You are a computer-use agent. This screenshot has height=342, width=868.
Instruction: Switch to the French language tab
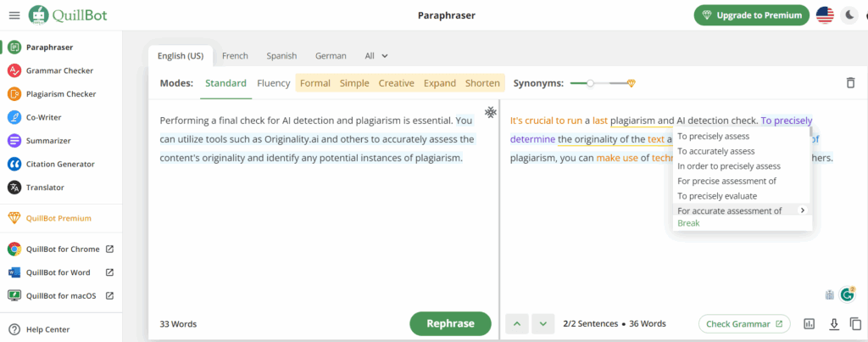[x=235, y=56]
